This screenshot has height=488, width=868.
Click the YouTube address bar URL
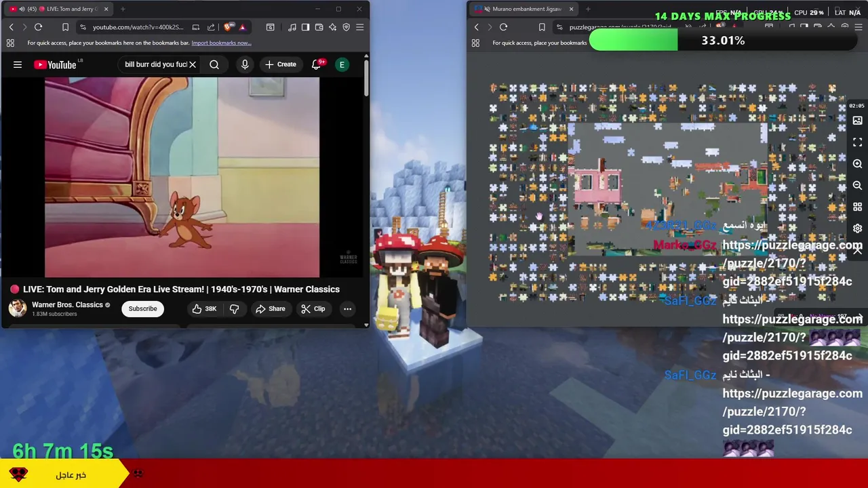tap(138, 27)
